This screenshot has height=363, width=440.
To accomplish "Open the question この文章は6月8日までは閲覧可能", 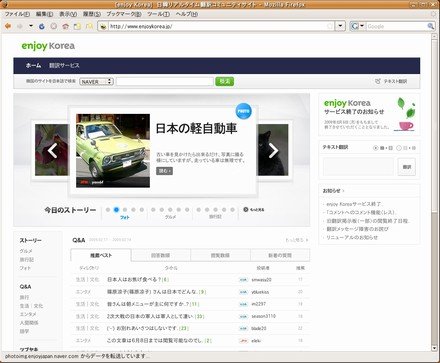I will pyautogui.click(x=155, y=341).
